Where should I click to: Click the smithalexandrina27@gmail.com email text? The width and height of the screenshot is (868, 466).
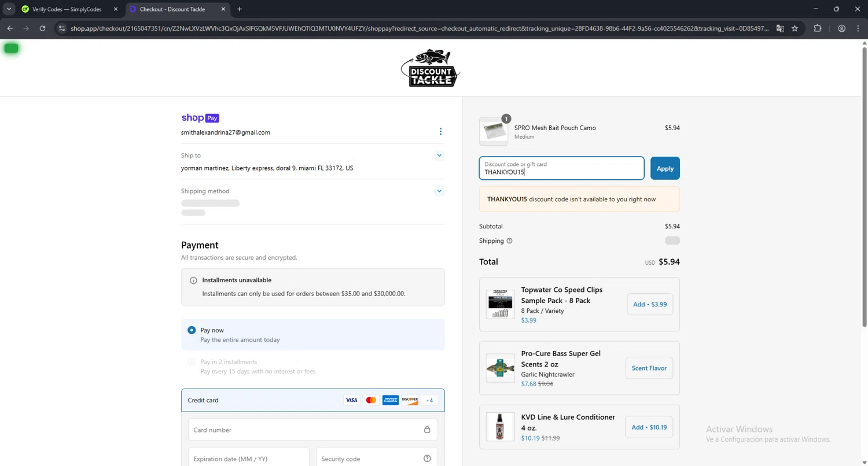pyautogui.click(x=226, y=132)
